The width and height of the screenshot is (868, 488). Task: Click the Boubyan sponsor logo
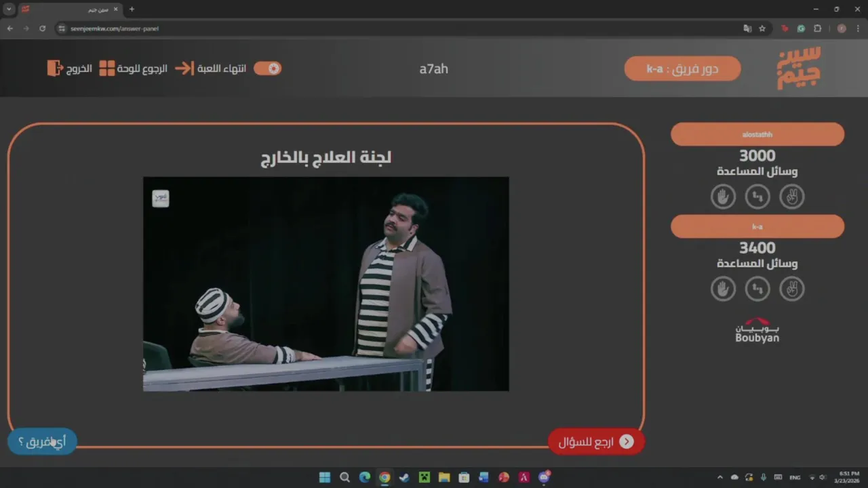[x=757, y=330]
